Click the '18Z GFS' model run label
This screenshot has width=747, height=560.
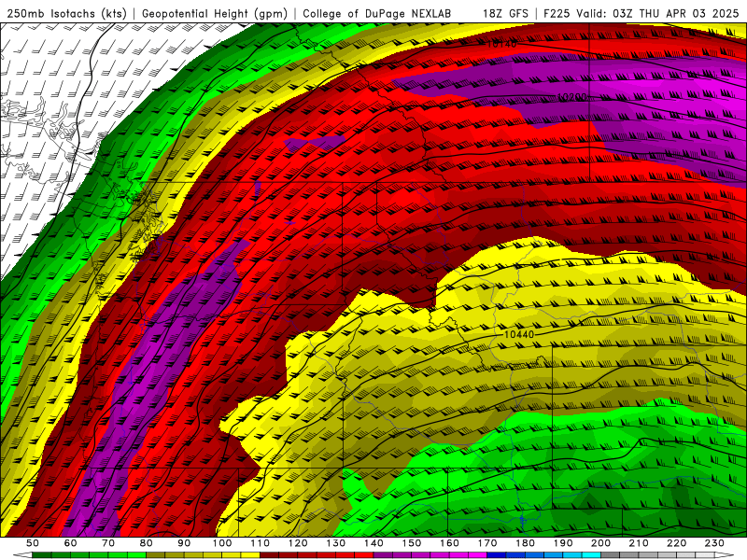pyautogui.click(x=505, y=14)
